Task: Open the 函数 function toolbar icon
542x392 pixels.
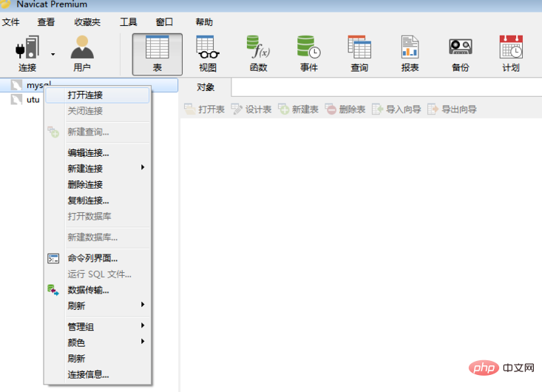Action: tap(258, 53)
